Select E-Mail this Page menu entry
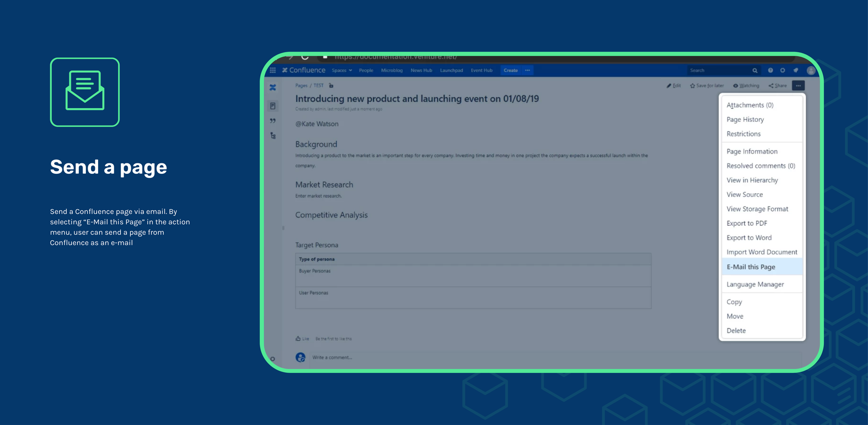868x425 pixels. [x=762, y=267]
